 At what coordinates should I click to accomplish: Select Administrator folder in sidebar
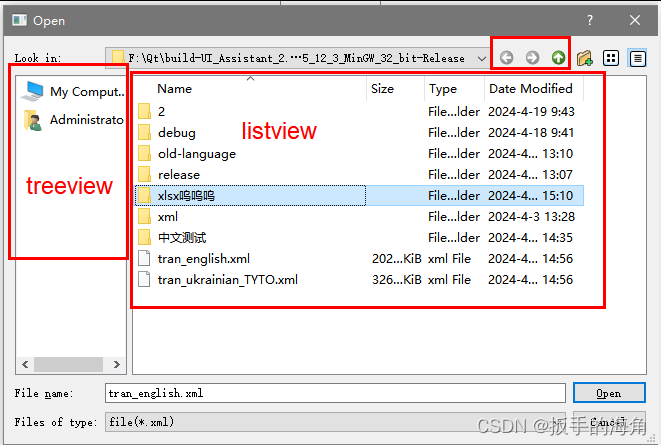click(73, 120)
